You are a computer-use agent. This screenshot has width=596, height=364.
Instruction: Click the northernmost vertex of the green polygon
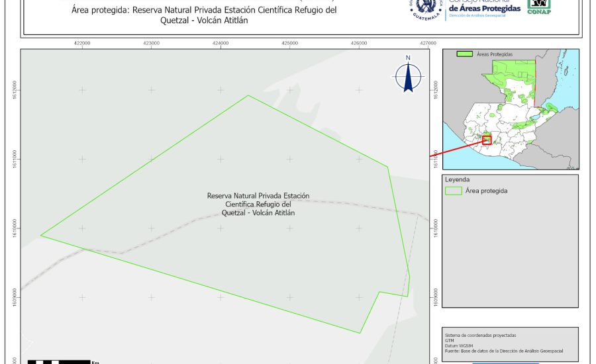click(248, 95)
